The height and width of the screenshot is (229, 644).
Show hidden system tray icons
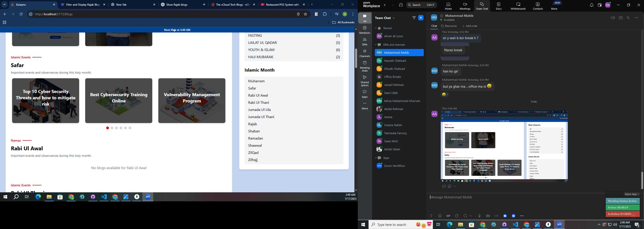point(599,225)
